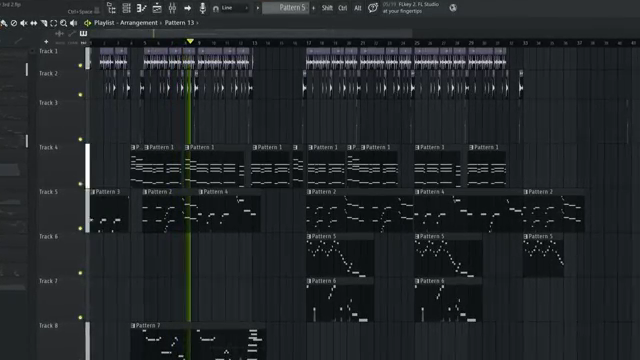
Task: Open the browser view icon in toolbar
Action: click(x=111, y=8)
